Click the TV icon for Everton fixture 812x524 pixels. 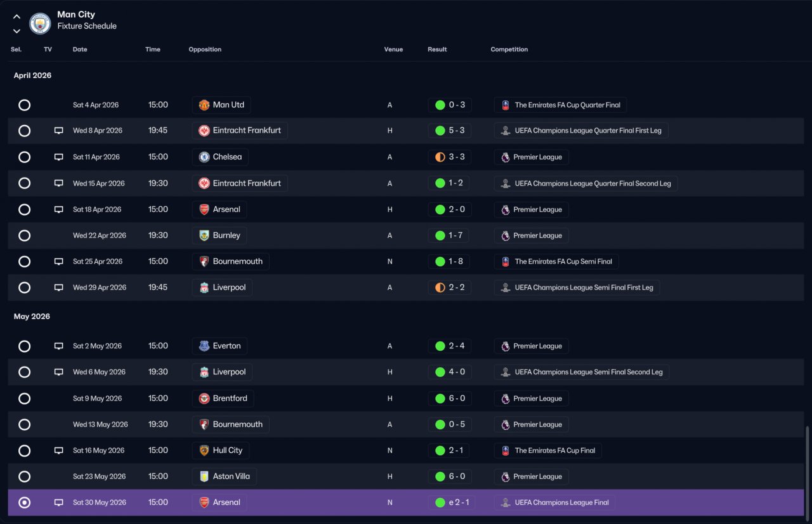pos(58,346)
